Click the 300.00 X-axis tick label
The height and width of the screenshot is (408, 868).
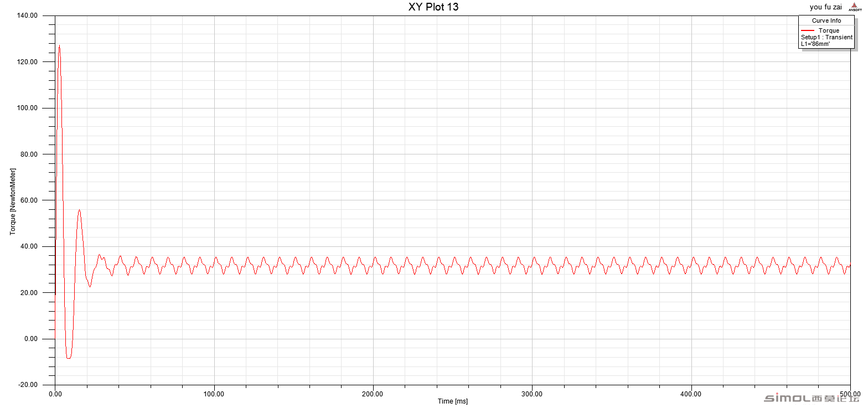(532, 394)
